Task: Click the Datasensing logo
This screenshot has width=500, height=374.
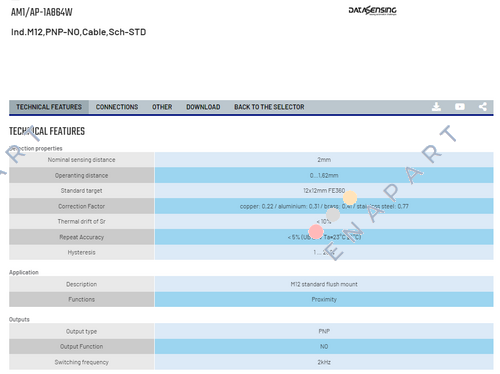Action: click(x=372, y=11)
